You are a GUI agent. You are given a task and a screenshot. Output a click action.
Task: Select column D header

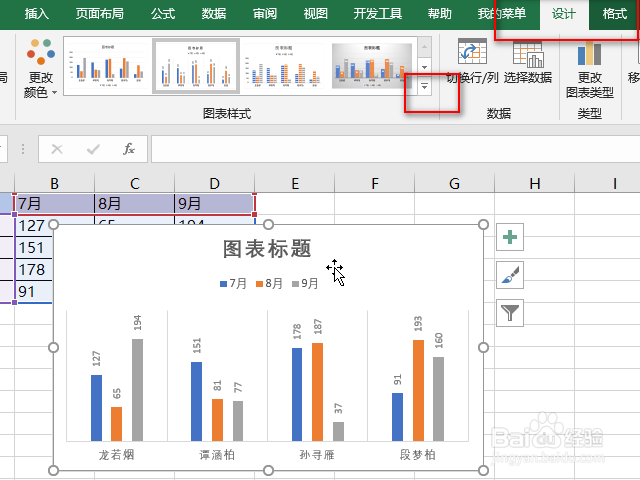coord(214,183)
